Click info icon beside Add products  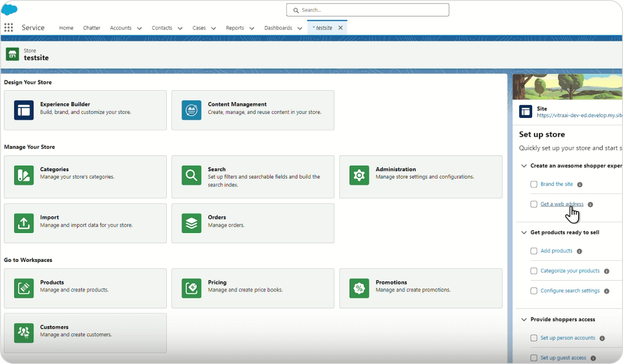click(579, 251)
